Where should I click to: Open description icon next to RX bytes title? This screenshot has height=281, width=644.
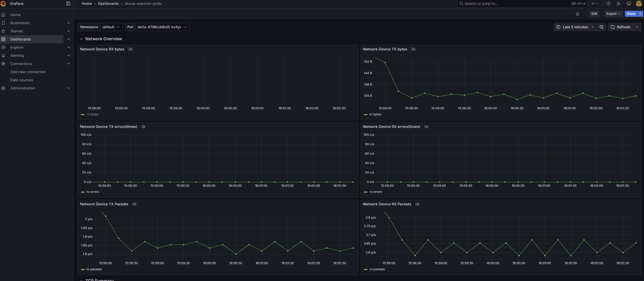[130, 49]
